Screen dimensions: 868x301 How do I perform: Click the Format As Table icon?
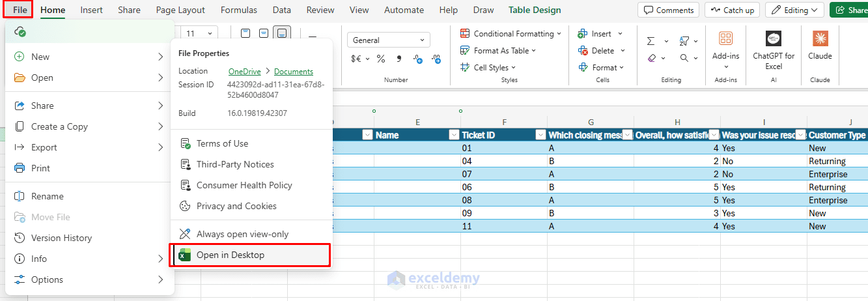[465, 50]
